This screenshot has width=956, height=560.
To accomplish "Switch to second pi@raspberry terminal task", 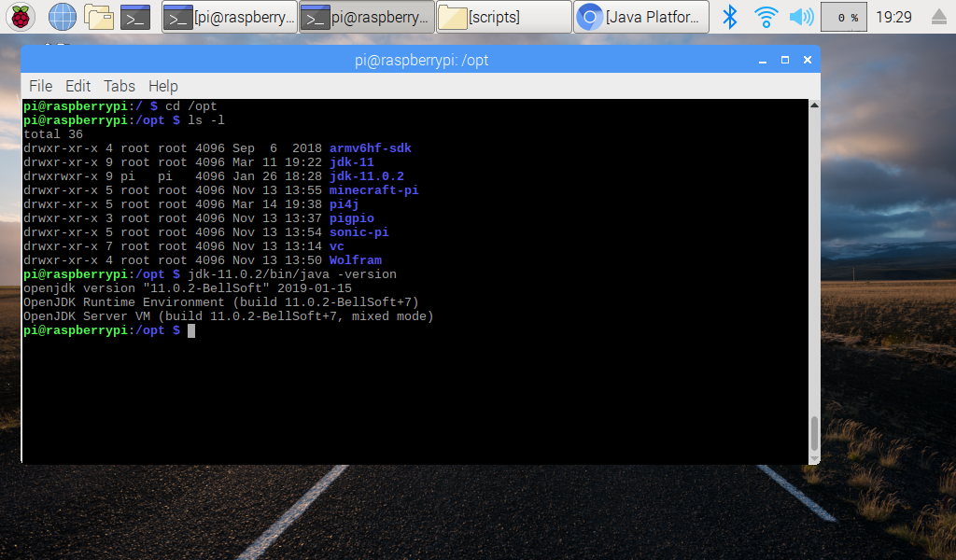I will (x=367, y=17).
